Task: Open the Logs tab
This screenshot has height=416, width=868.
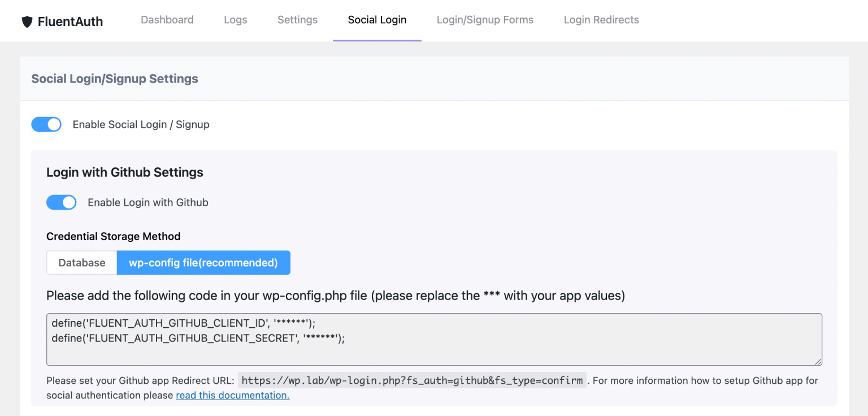Action: tap(235, 20)
